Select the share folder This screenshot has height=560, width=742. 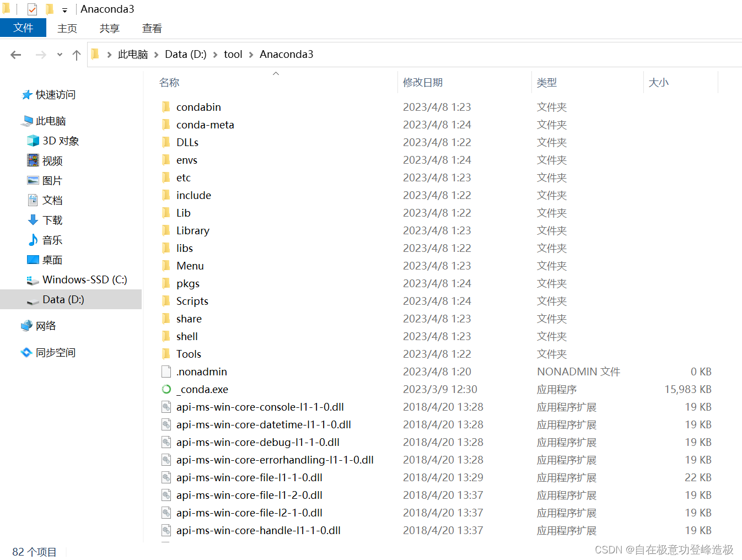(x=189, y=319)
